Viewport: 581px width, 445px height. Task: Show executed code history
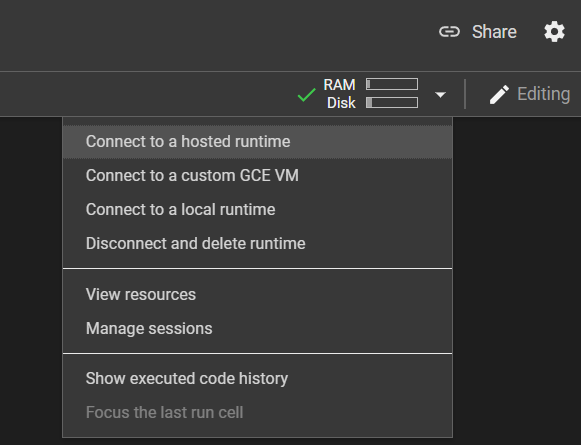coord(258,379)
